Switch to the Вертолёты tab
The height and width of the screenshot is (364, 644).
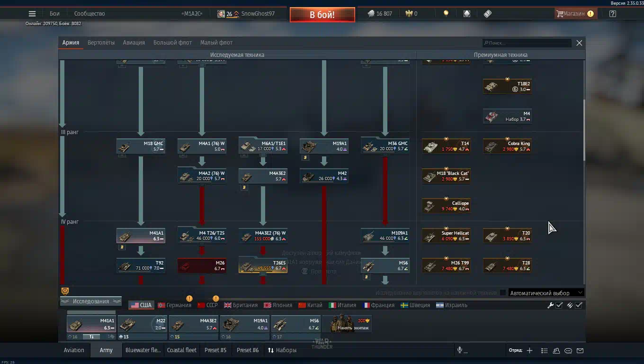pyautogui.click(x=101, y=43)
